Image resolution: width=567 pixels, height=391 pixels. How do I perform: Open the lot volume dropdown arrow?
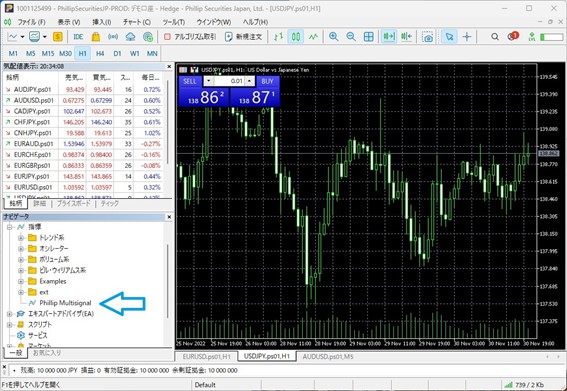pos(209,81)
